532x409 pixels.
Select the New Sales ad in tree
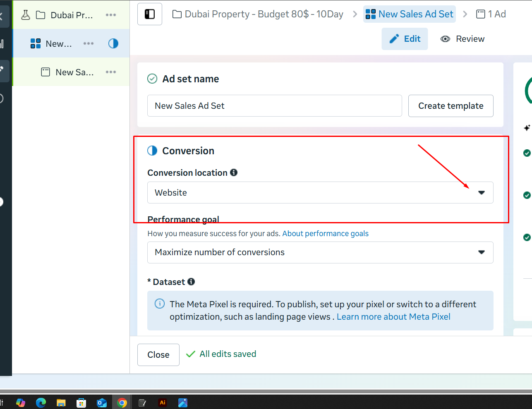click(74, 72)
